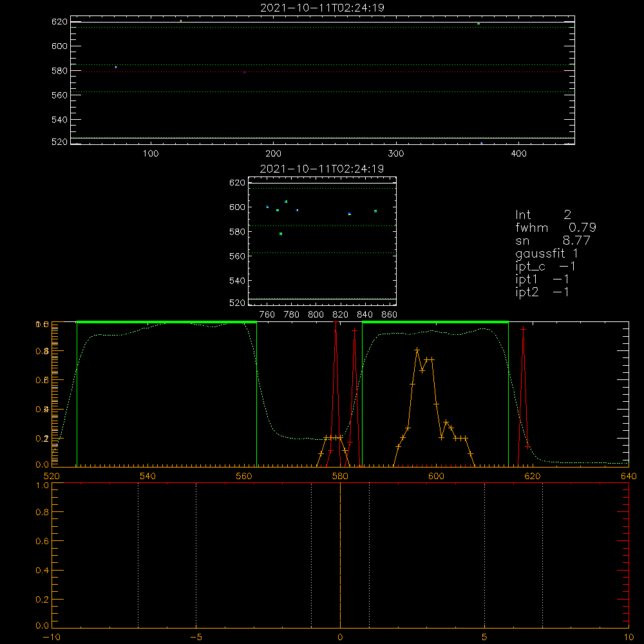The width and height of the screenshot is (644, 644).
Task: Click the red dotted horizontal line in the top scatter plot
Action: pyautogui.click(x=323, y=72)
